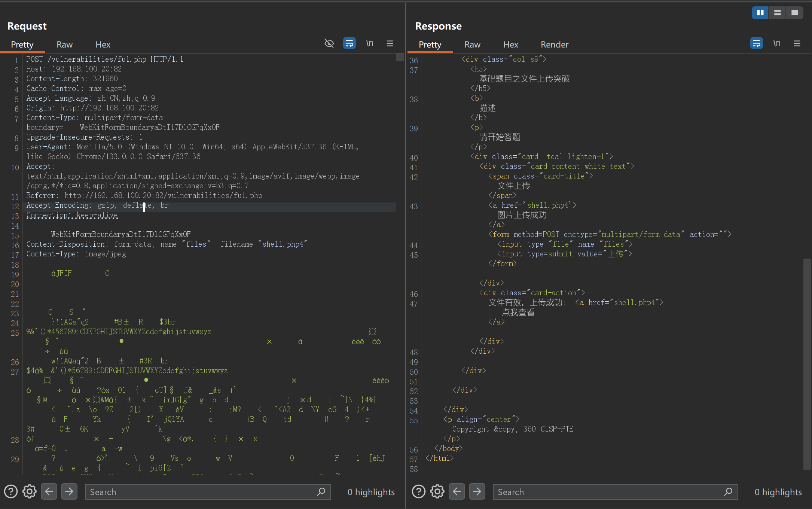Image resolution: width=812 pixels, height=509 pixels.
Task: Switch to side-by-side split layout
Action: [760, 13]
